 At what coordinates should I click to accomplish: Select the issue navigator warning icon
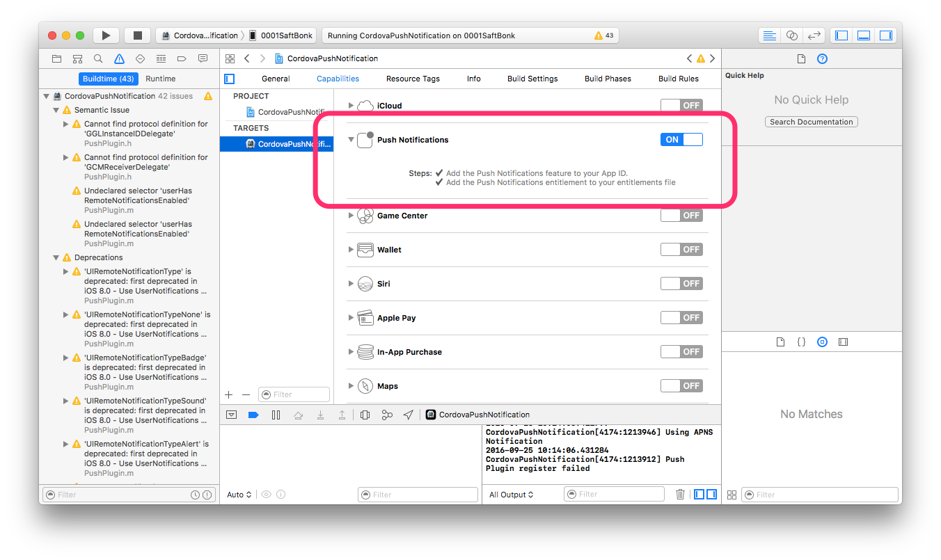[119, 58]
